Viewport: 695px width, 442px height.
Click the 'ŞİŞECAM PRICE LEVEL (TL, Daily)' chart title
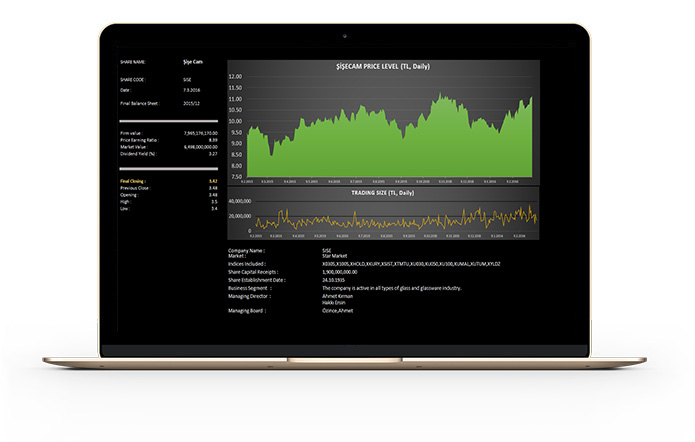coord(383,66)
